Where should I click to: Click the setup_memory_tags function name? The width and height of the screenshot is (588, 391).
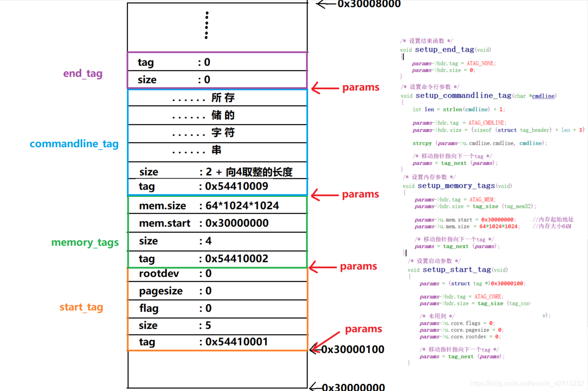tap(456, 186)
